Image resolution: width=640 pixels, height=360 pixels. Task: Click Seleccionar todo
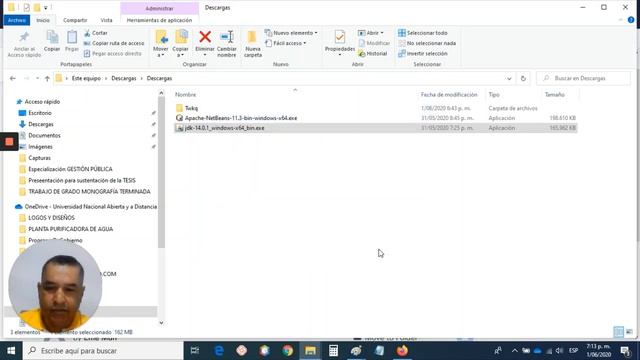[422, 33]
